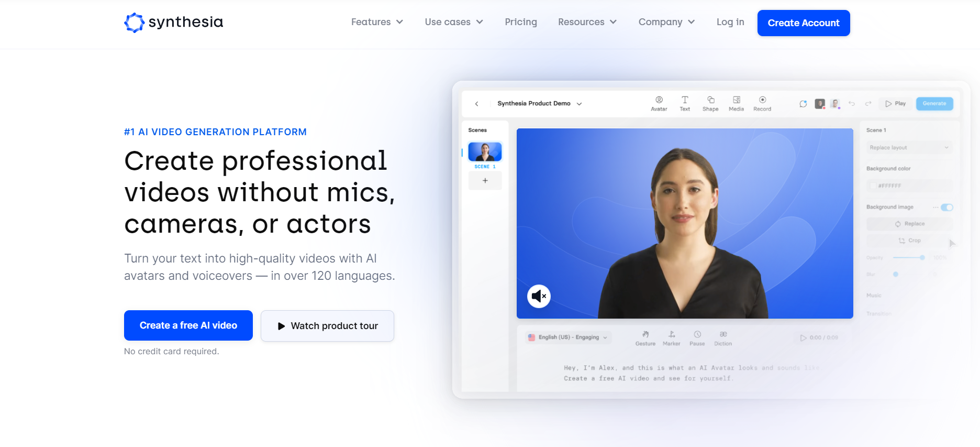Click the #FFFFFF background color field
Image resolution: width=980 pixels, height=447 pixels.
[x=909, y=186]
